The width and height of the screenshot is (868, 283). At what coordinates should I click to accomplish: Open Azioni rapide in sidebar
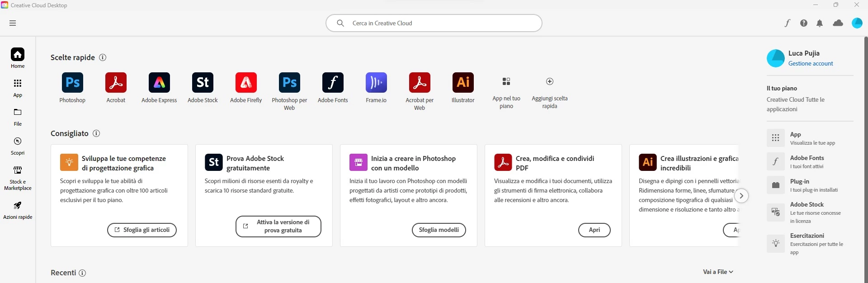(18, 210)
